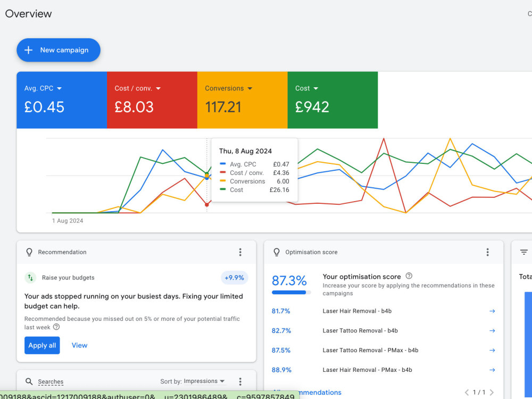
Task: Click the red data point on 8 Aug
Action: (206, 205)
